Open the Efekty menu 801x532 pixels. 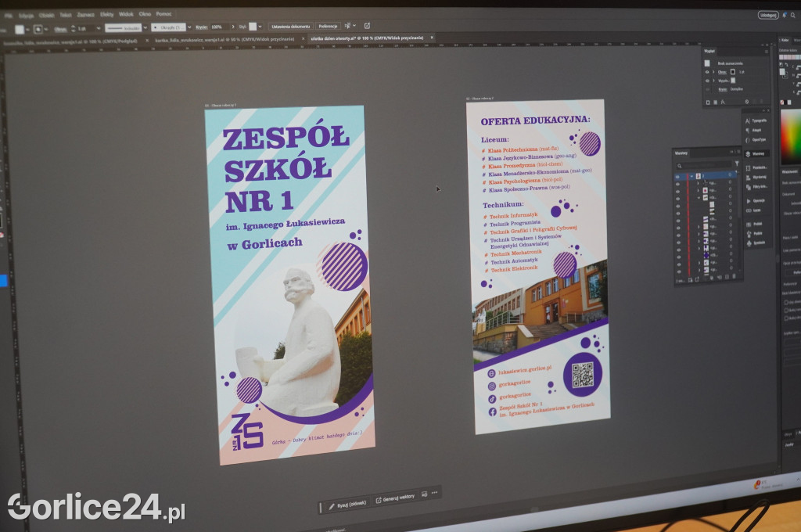click(106, 15)
